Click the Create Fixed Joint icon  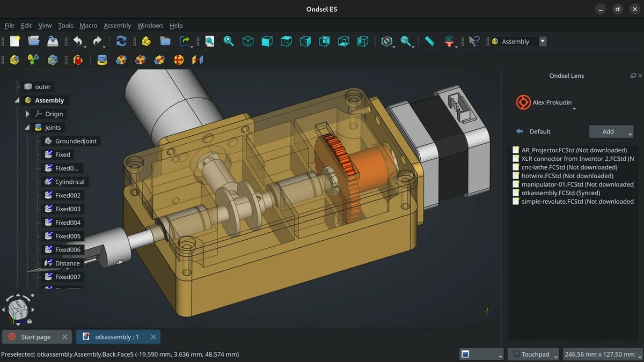tap(102, 60)
